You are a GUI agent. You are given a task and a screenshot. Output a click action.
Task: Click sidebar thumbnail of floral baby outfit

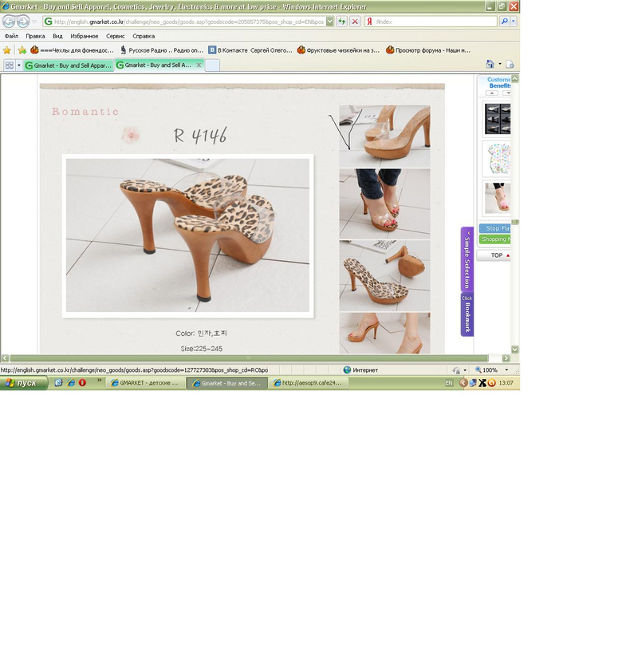pyautogui.click(x=497, y=159)
